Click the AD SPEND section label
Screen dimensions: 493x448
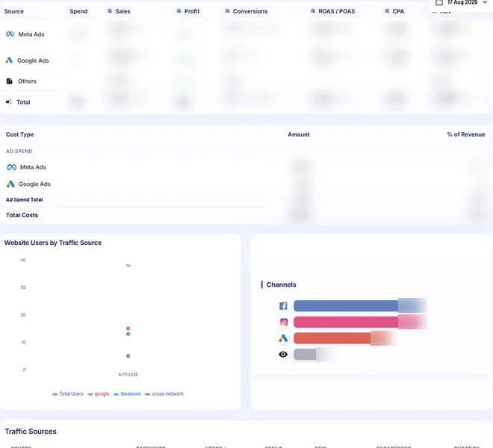(x=19, y=152)
